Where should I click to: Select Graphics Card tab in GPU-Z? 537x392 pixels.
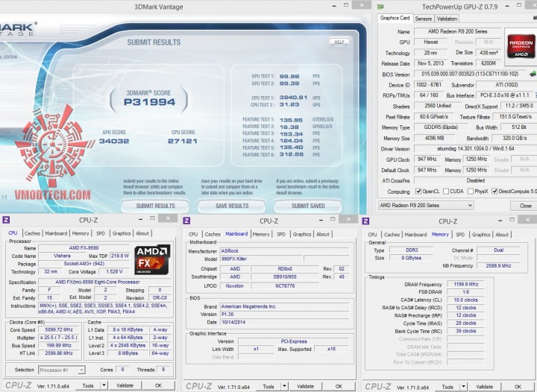pos(395,18)
